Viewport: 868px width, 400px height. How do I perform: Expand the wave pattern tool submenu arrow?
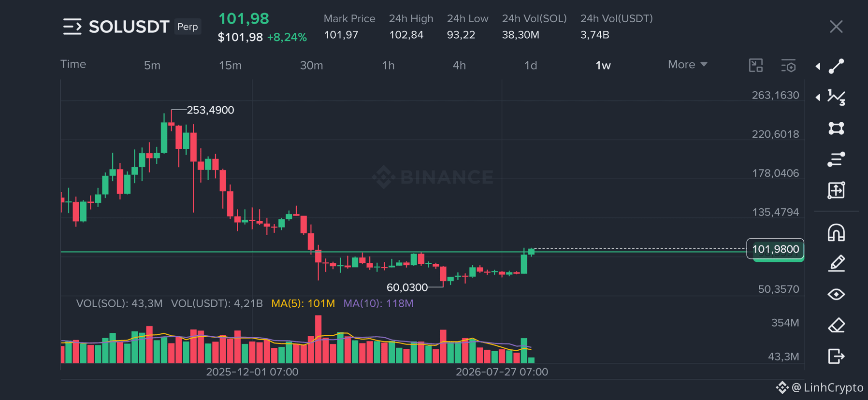(818, 97)
